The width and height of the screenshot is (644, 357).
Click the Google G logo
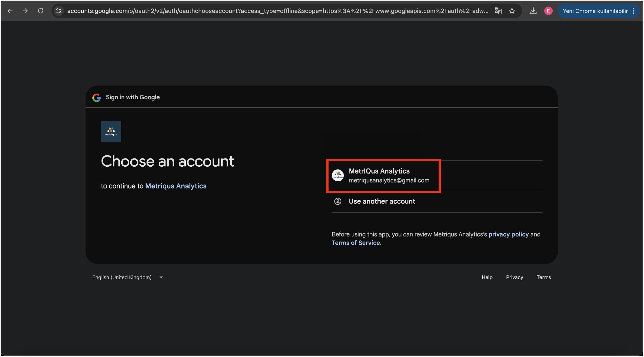(97, 98)
